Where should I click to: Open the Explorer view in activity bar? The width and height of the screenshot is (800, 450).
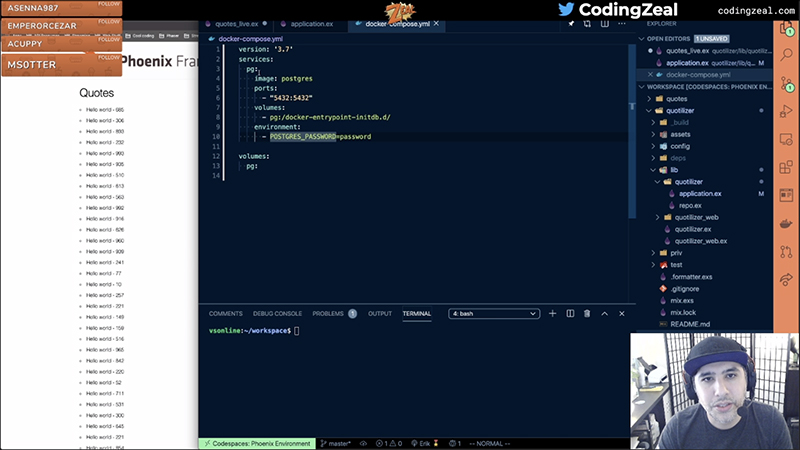(x=786, y=29)
